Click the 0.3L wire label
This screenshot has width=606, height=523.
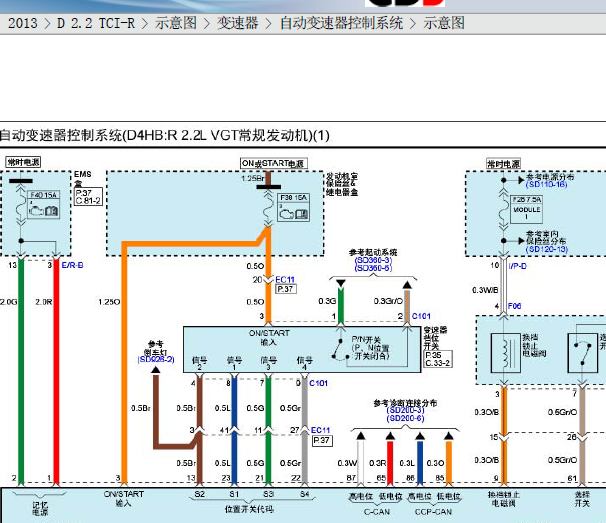coord(407,463)
